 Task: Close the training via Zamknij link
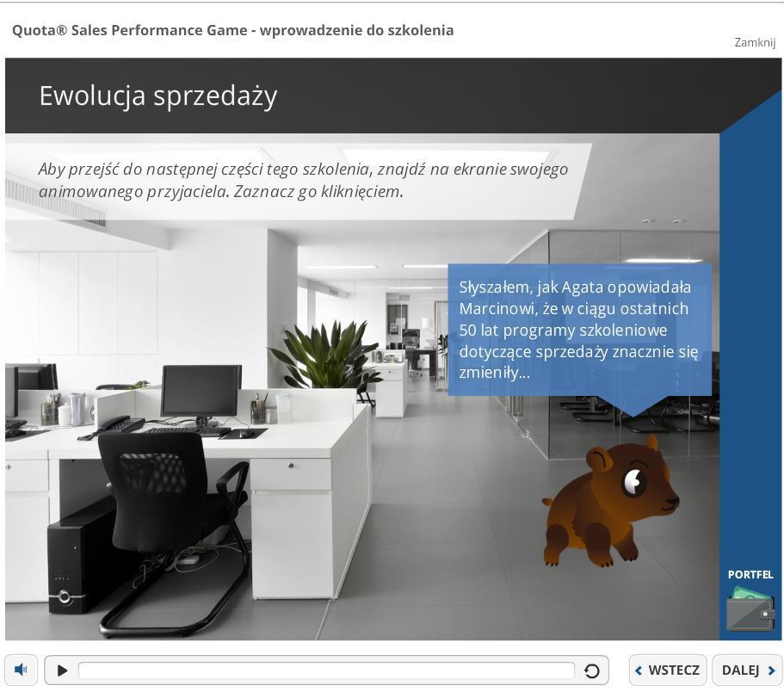(x=755, y=42)
